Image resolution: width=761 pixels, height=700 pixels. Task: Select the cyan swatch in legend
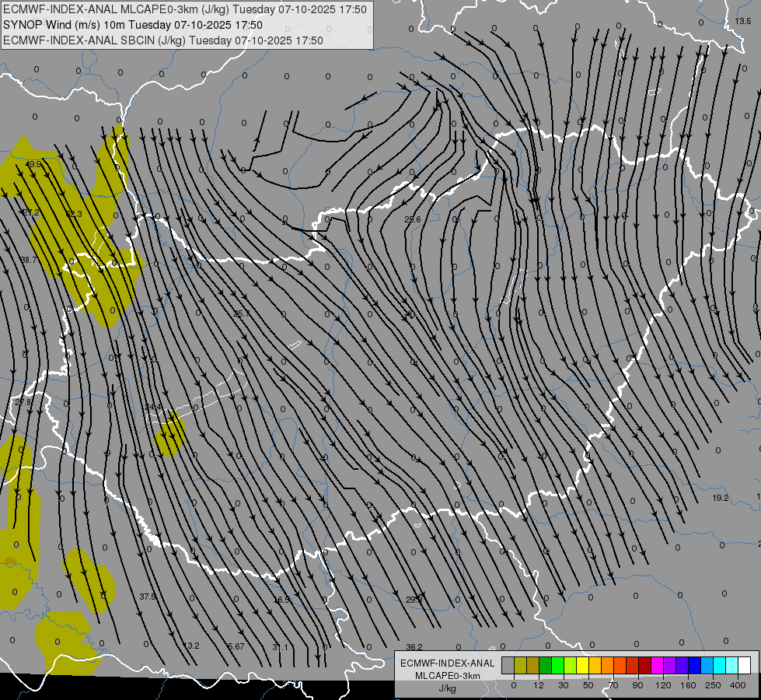point(719,665)
